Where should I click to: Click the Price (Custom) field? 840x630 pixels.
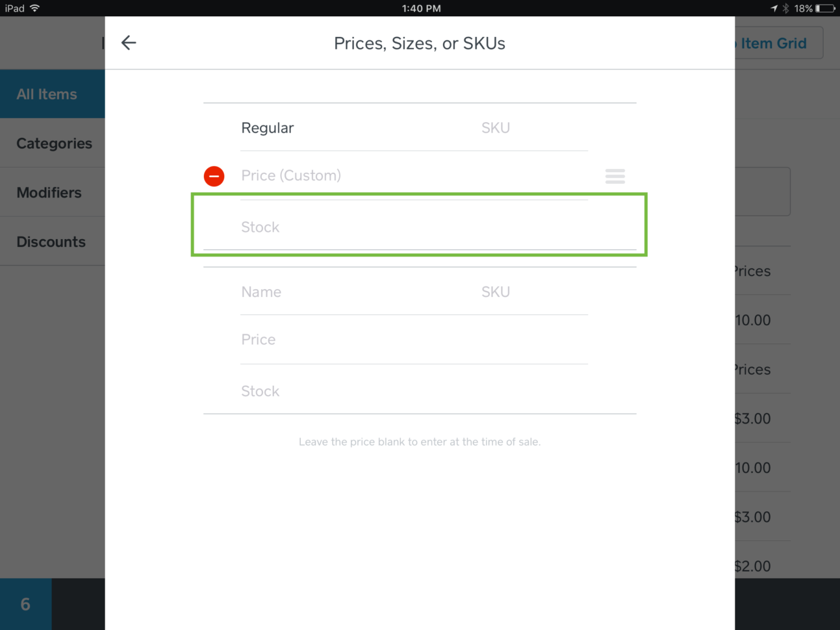click(409, 175)
